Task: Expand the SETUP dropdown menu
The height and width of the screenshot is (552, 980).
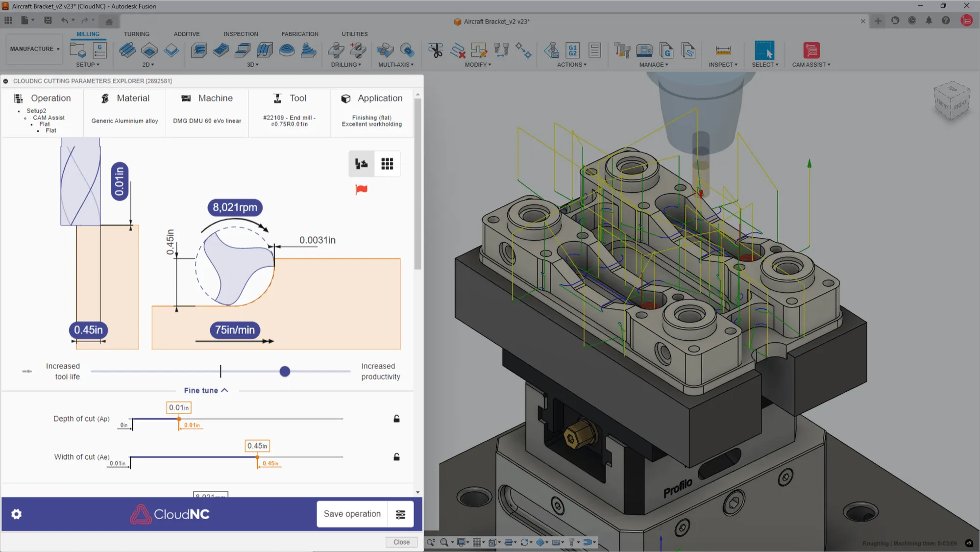Action: 87,65
